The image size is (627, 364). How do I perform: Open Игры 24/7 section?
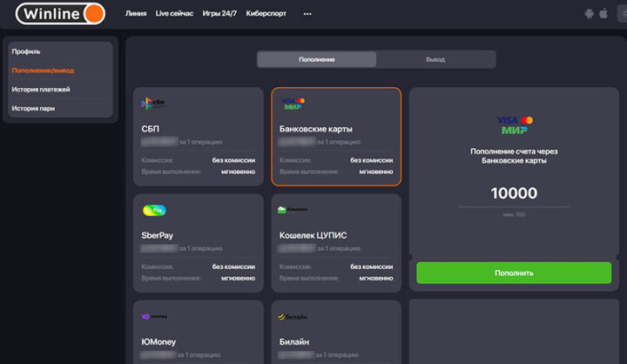tap(219, 14)
